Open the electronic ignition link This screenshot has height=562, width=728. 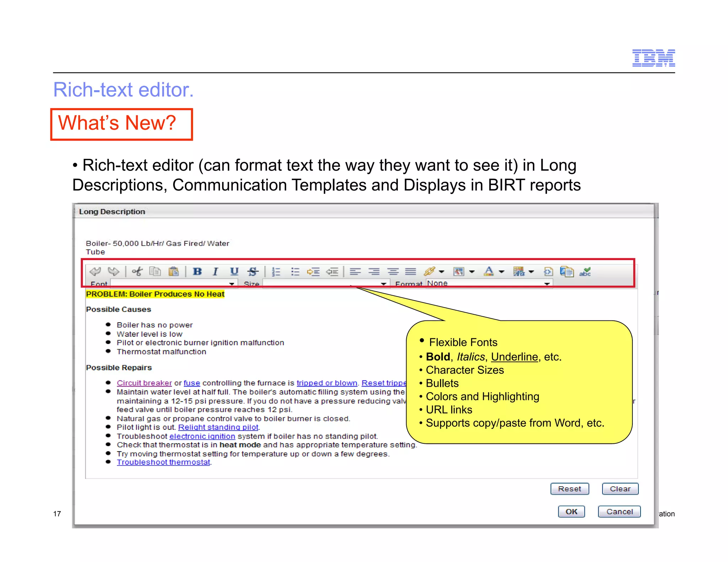tap(202, 436)
